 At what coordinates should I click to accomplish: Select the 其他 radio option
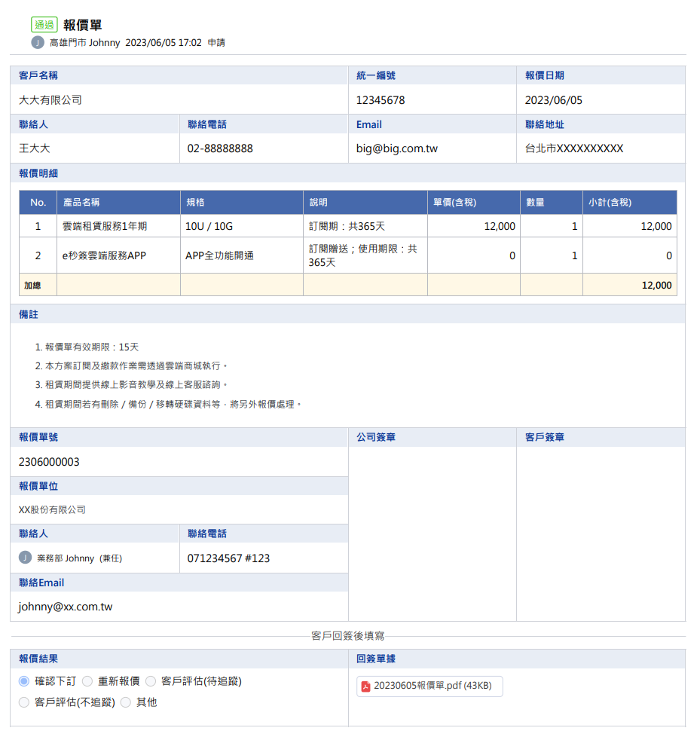click(x=126, y=702)
